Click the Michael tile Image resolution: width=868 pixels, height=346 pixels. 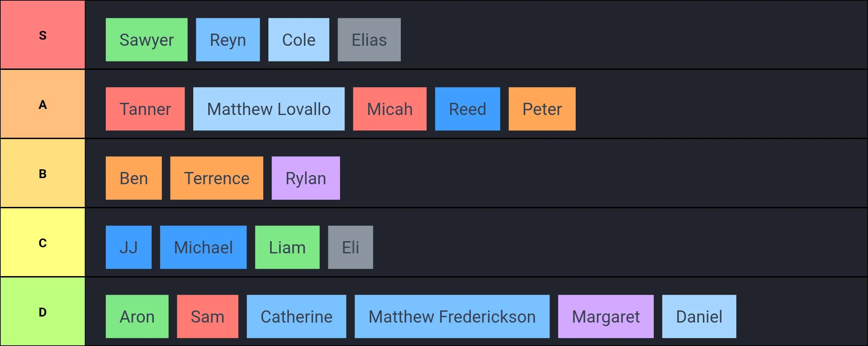pos(203,247)
